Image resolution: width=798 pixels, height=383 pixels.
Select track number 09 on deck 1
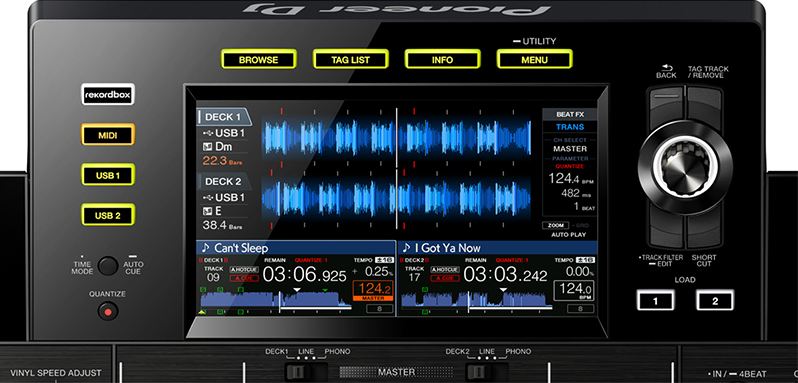point(214,278)
